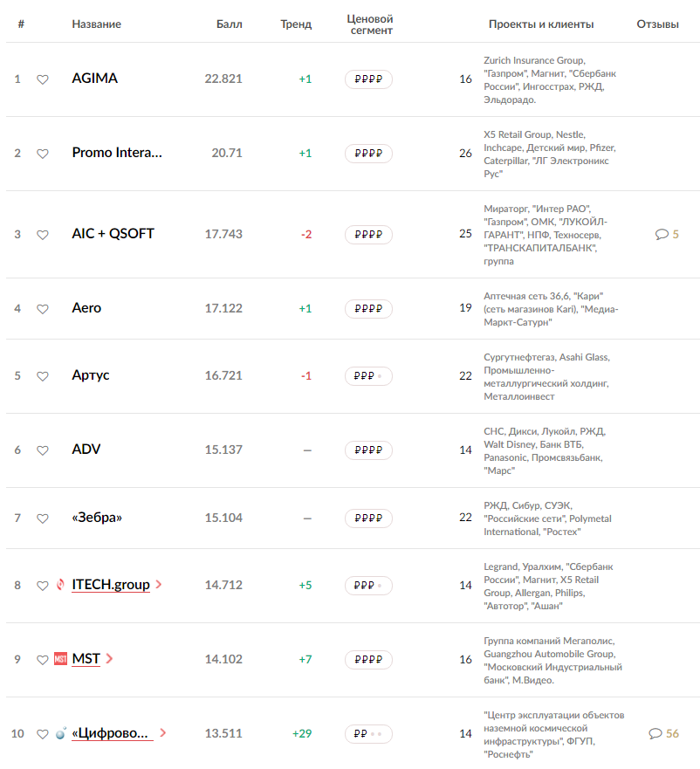Toggle the heart for Promo Interactive row

click(x=43, y=154)
